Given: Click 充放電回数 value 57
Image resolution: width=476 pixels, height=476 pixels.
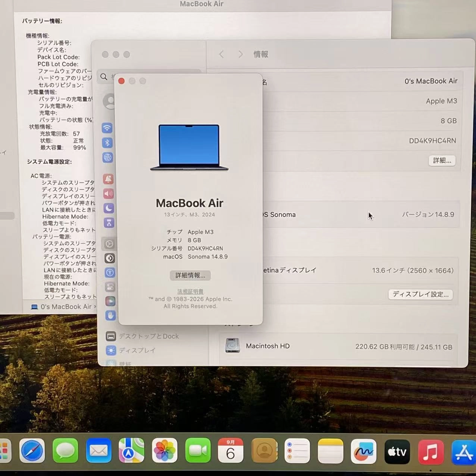Looking at the screenshot, I should coord(76,134).
